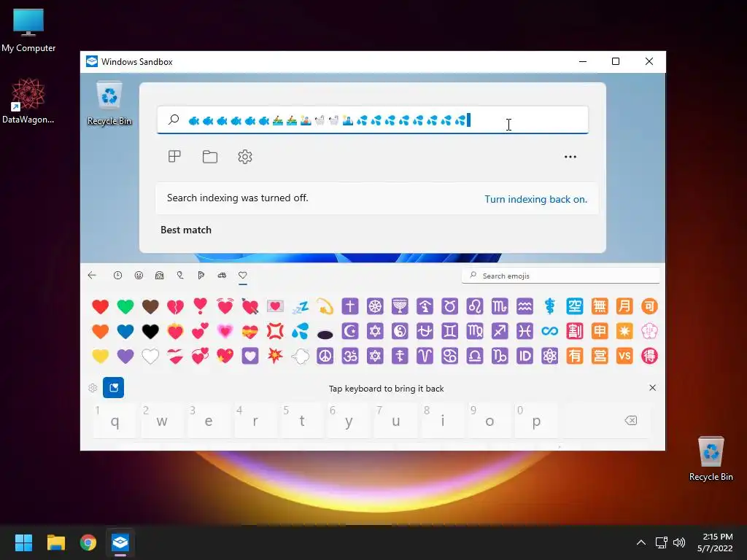Choose the Taurus zodiac emoji
Screen dimensions: 747x560
click(449, 307)
